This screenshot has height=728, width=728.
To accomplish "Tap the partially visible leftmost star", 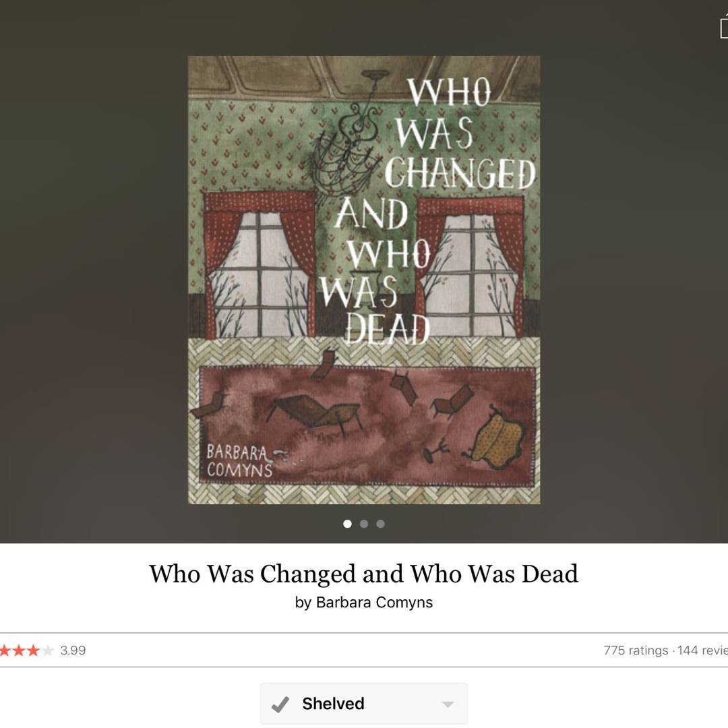I will (5, 650).
